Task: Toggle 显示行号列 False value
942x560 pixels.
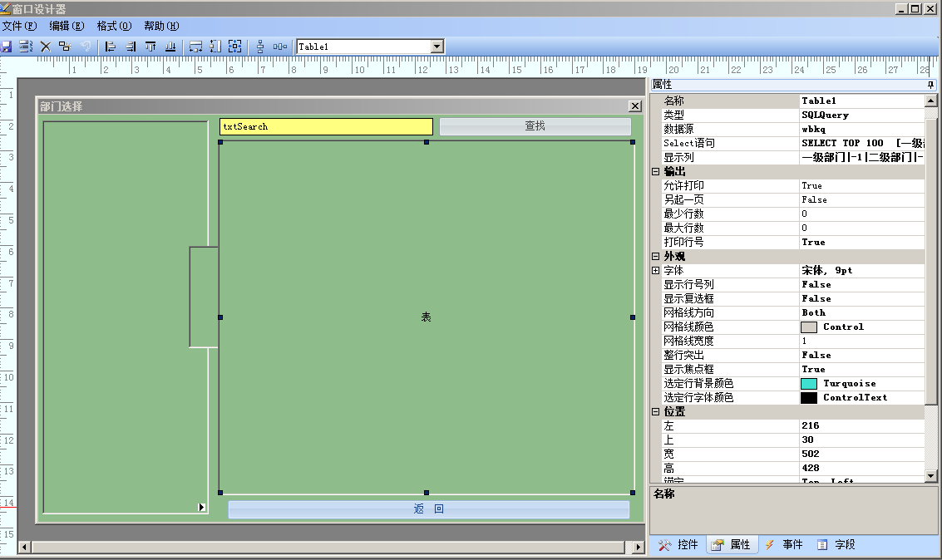Action: coord(861,284)
